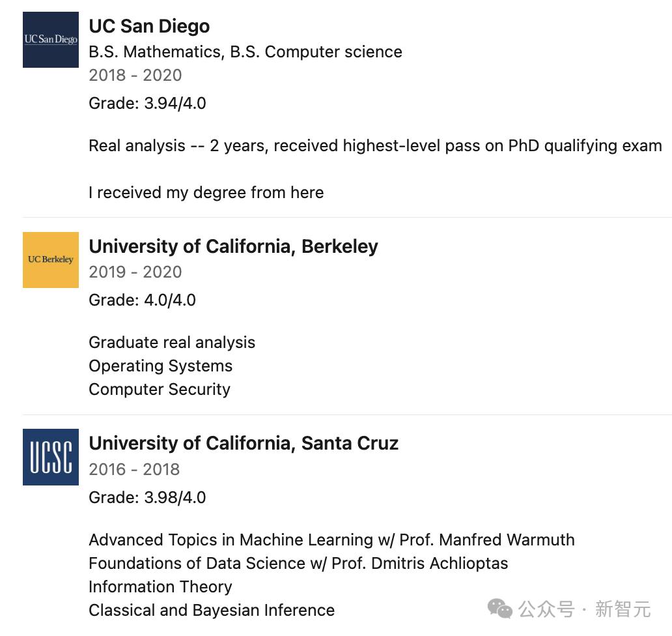The width and height of the screenshot is (672, 636).
Task: Click the Grade: 3.94/4.0 text
Action: [x=147, y=103]
